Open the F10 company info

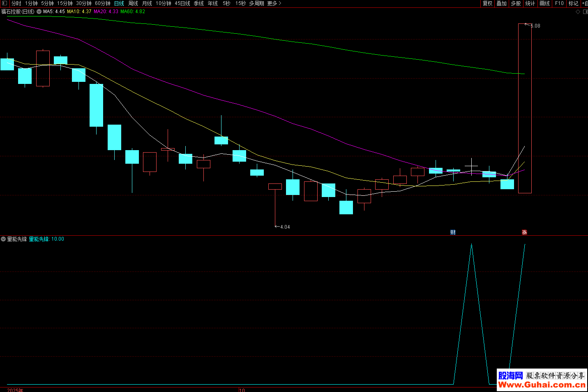tap(559, 3)
